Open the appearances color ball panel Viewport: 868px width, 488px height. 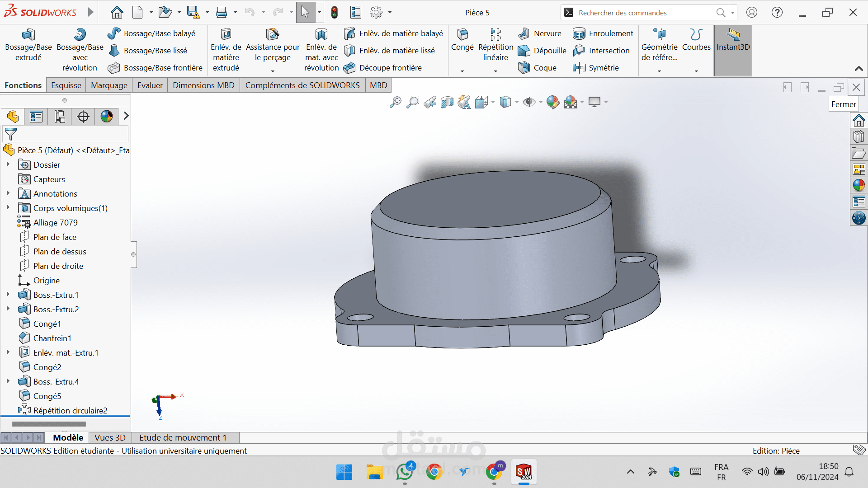pos(859,185)
